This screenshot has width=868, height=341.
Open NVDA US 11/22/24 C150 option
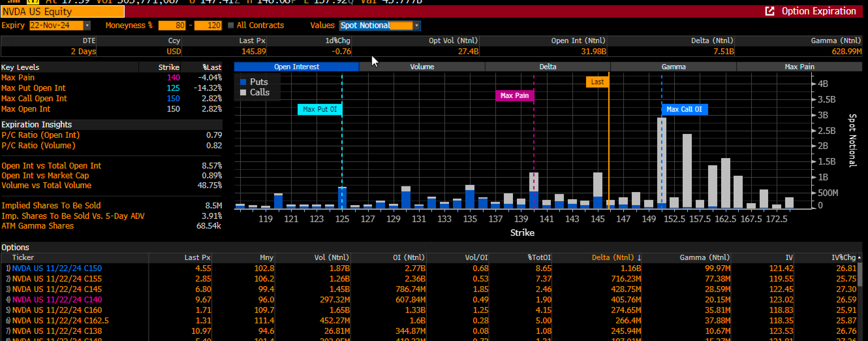click(57, 268)
